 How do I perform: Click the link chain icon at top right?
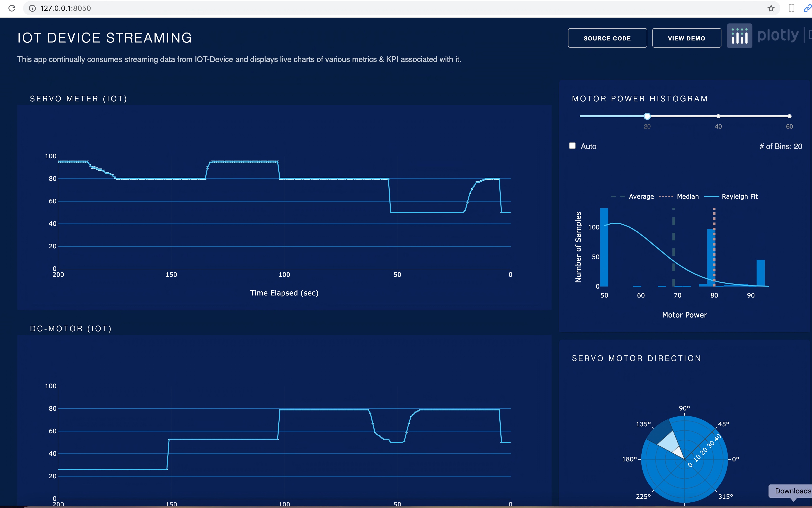click(807, 8)
